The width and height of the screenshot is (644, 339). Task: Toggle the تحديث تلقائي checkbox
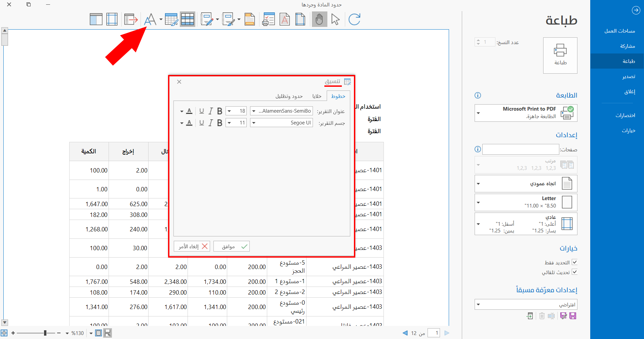click(574, 272)
